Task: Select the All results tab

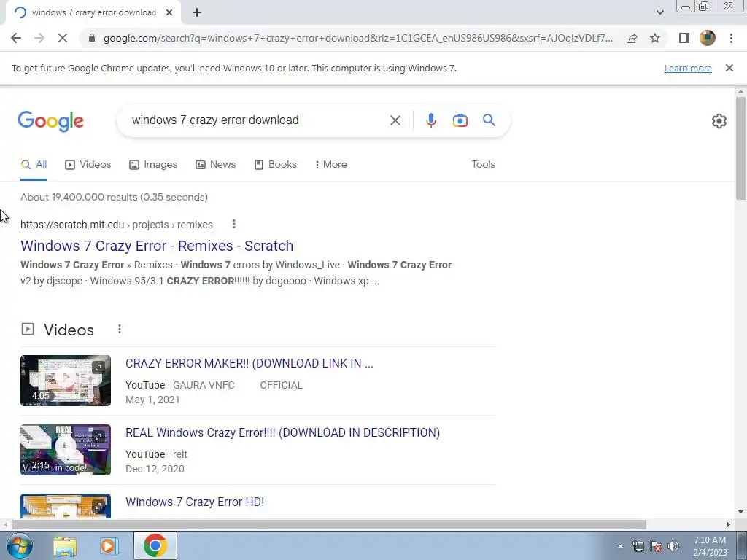Action: pos(34,165)
